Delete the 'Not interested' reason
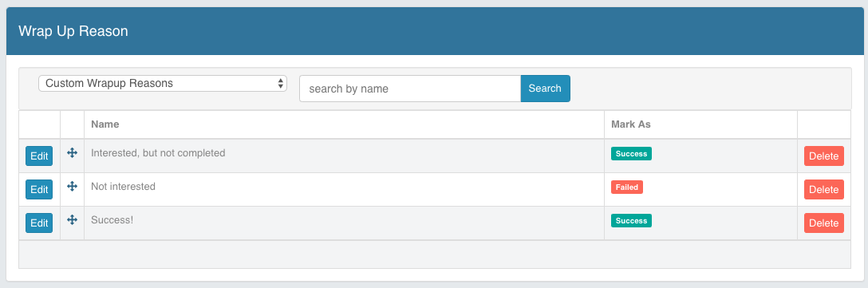Viewport: 868px width, 288px height. point(823,189)
